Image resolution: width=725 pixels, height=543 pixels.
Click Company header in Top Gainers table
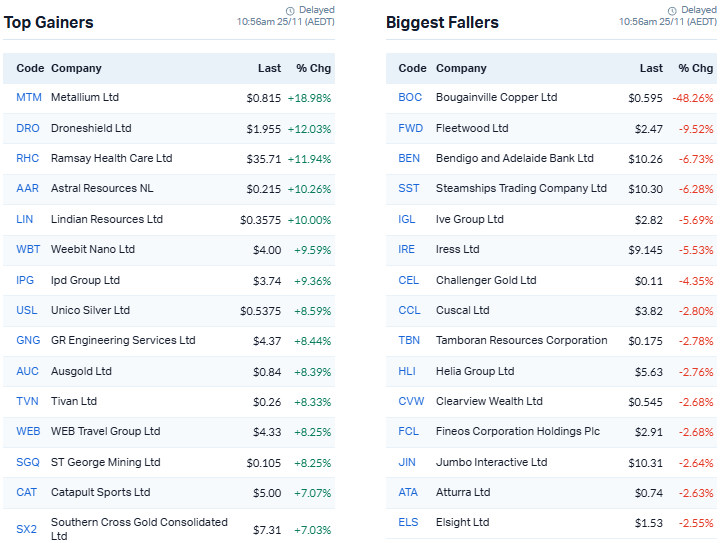(76, 68)
